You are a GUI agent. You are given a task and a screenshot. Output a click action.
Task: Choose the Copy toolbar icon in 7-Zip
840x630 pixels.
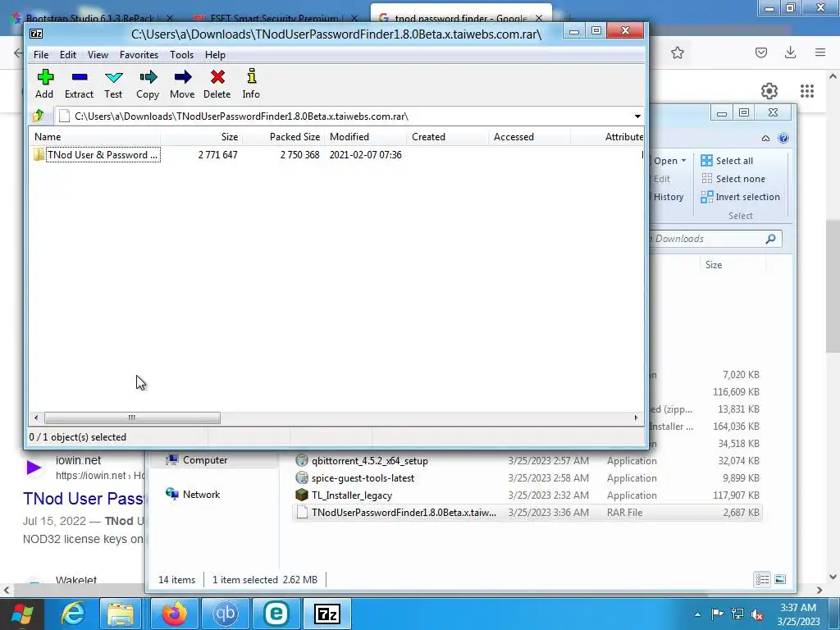pos(148,84)
